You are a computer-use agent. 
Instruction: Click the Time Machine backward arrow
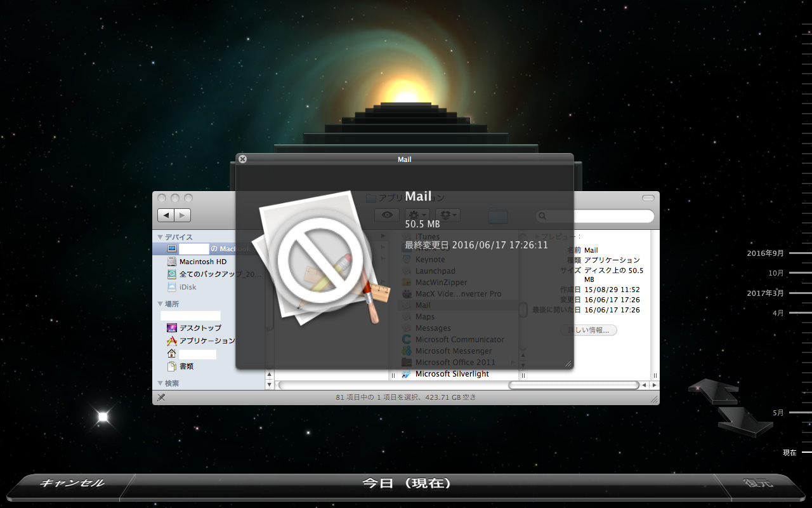tap(713, 389)
